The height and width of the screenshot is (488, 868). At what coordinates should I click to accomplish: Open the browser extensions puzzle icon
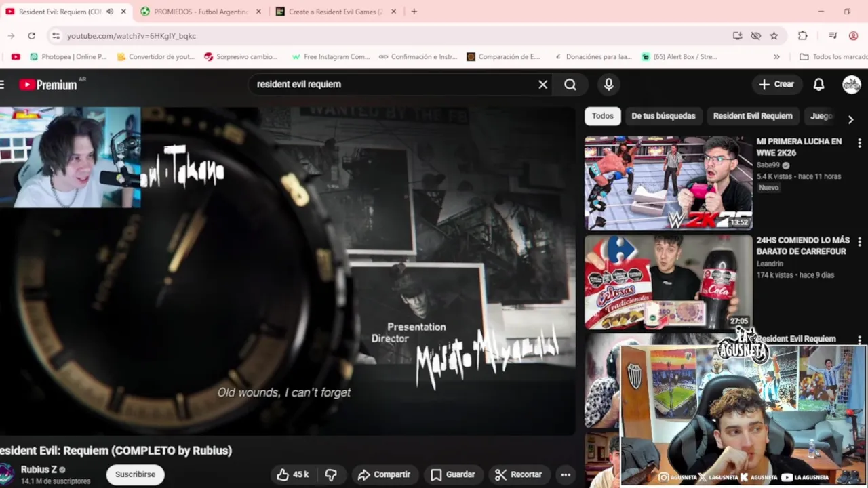[x=803, y=35]
